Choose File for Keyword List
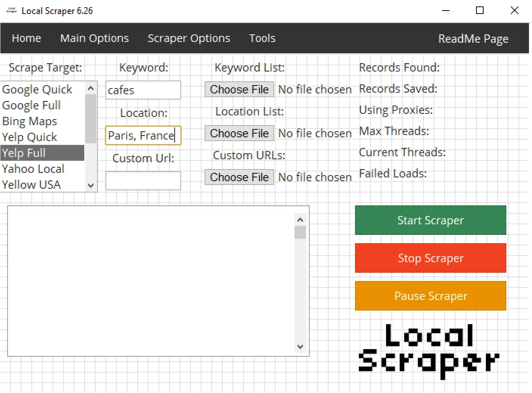 (239, 90)
